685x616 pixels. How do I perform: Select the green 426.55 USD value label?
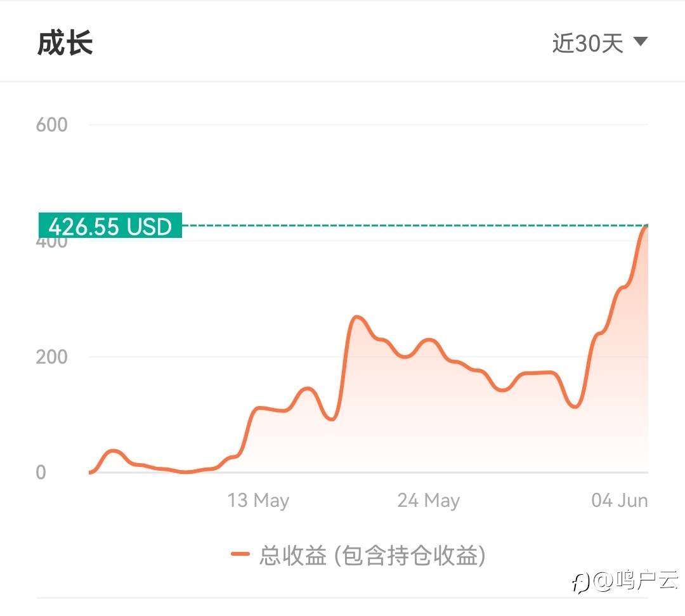[x=110, y=226]
